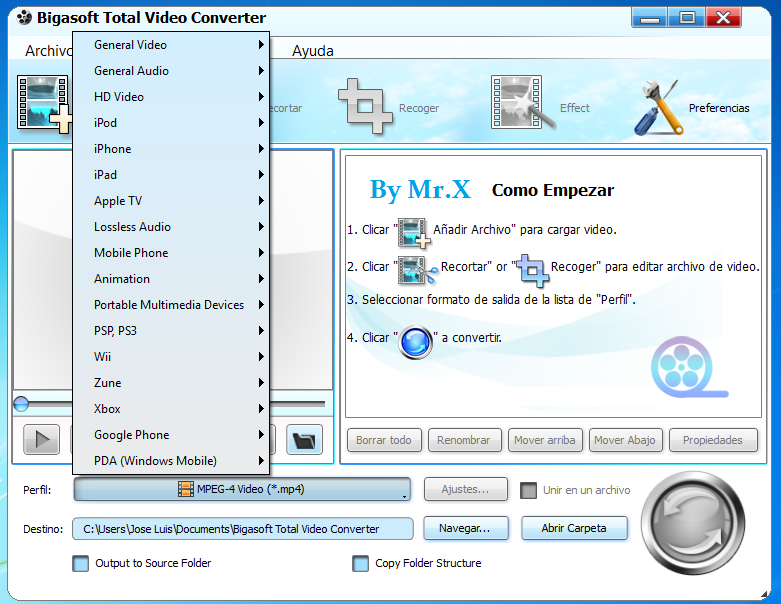This screenshot has height=604, width=781.
Task: Enable Output to Source Folder
Action: 81,563
